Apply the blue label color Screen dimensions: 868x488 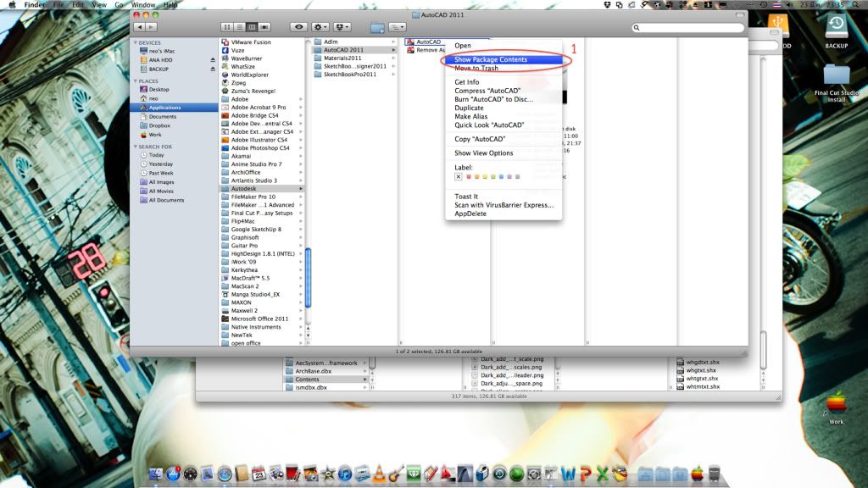click(501, 176)
